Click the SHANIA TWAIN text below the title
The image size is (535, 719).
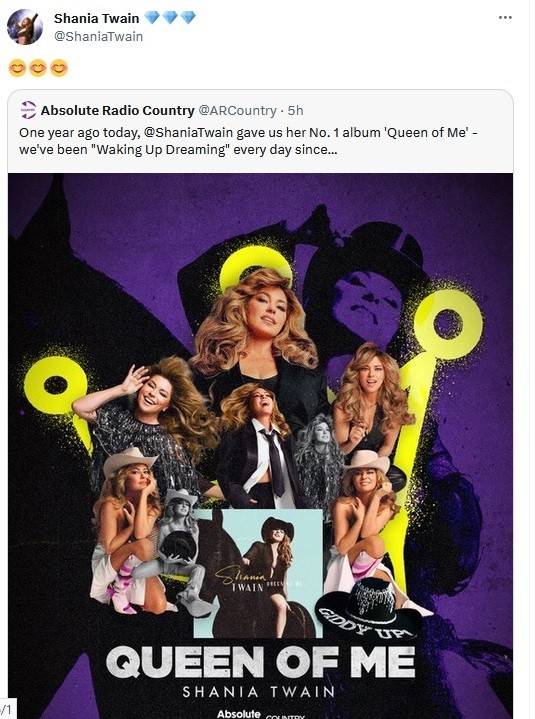[259, 691]
